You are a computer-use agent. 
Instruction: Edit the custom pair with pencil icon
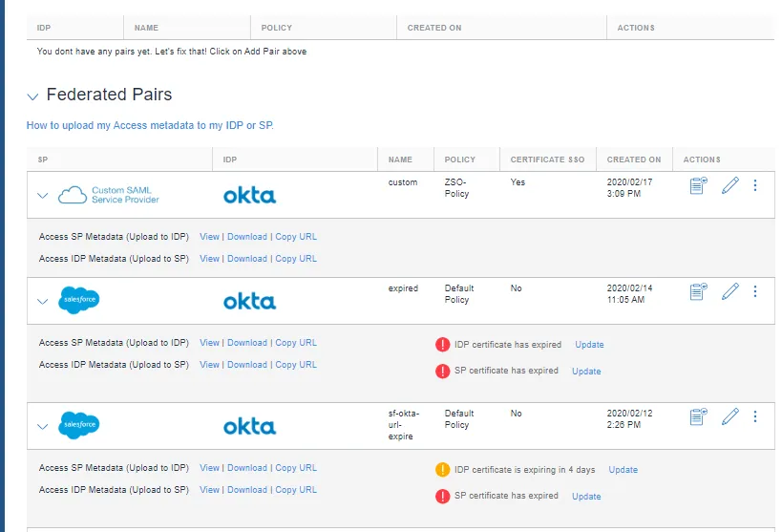[x=730, y=185]
